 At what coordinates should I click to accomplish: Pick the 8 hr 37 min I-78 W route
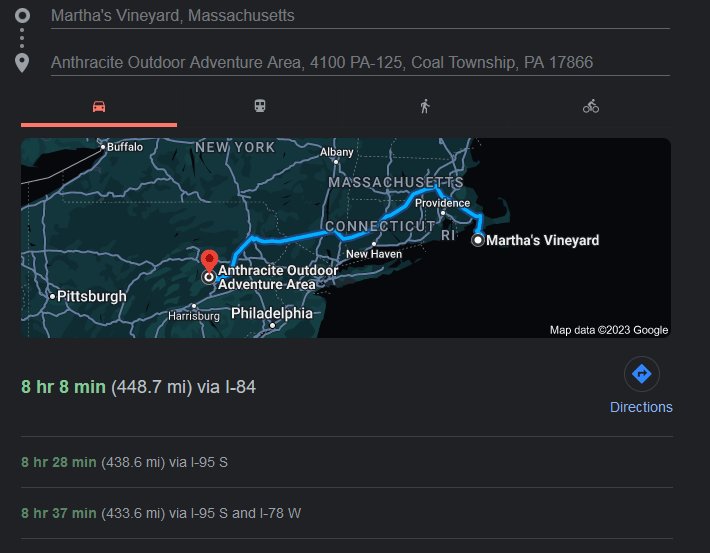[160, 513]
